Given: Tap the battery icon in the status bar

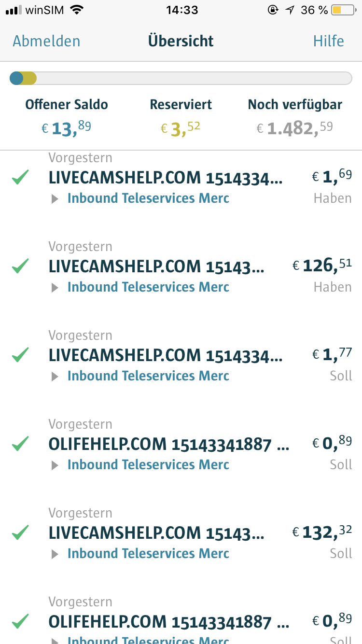Looking at the screenshot, I should (343, 10).
